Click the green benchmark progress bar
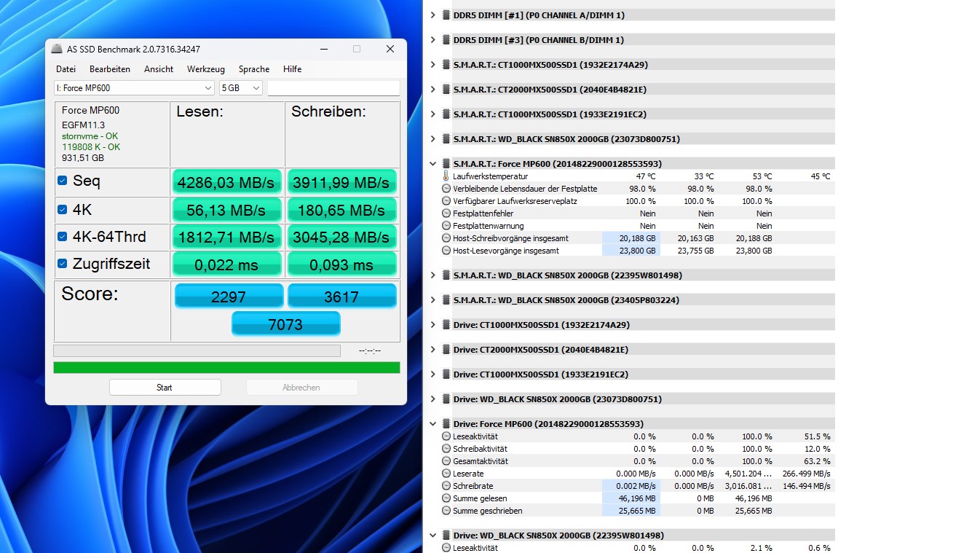Screen dimensions: 980x553 click(226, 367)
